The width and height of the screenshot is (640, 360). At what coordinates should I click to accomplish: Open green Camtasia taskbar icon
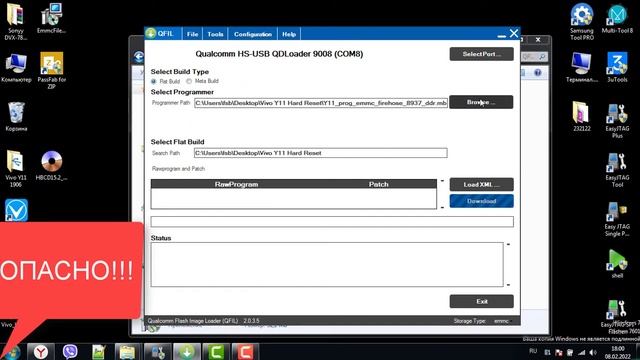(x=216, y=351)
